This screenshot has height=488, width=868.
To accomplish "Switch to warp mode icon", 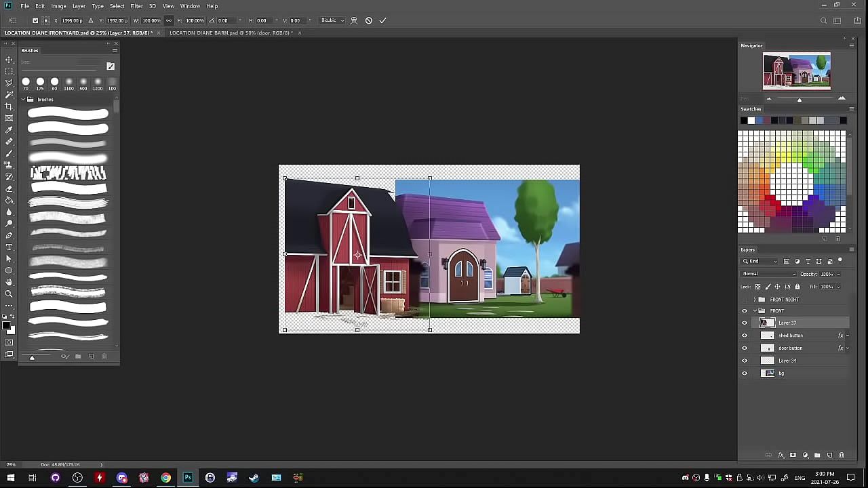I will point(353,20).
